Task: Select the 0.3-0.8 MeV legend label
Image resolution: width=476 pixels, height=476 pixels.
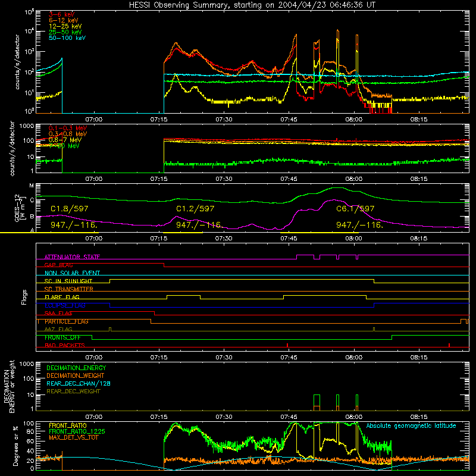Action: coord(67,134)
